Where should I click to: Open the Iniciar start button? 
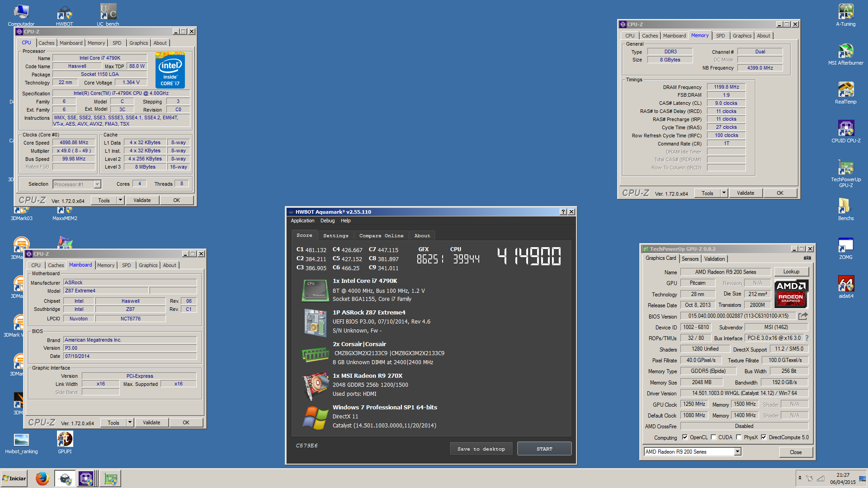(14, 478)
